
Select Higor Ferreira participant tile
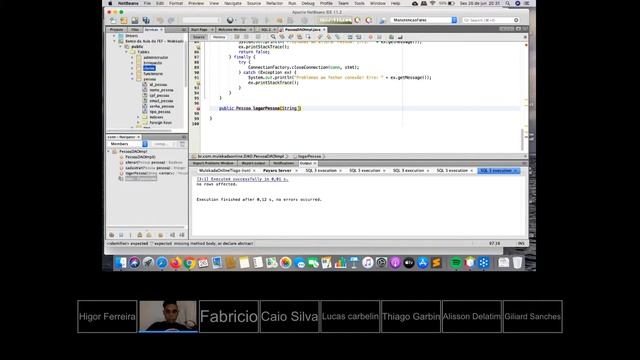tap(107, 317)
